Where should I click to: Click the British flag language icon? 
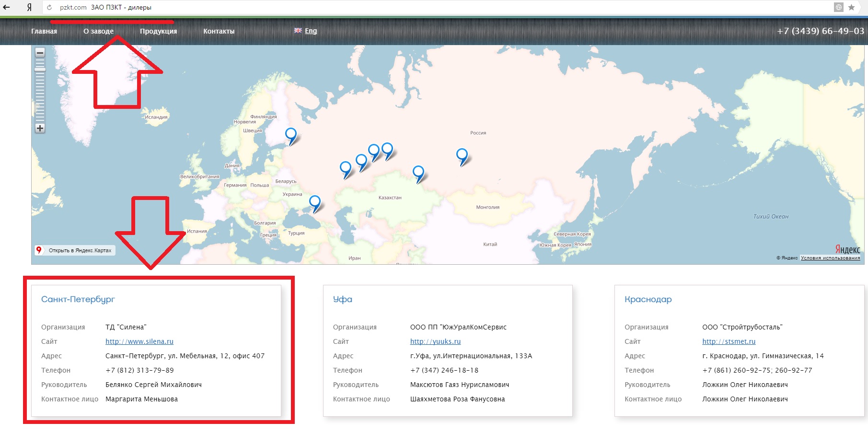pos(298,31)
